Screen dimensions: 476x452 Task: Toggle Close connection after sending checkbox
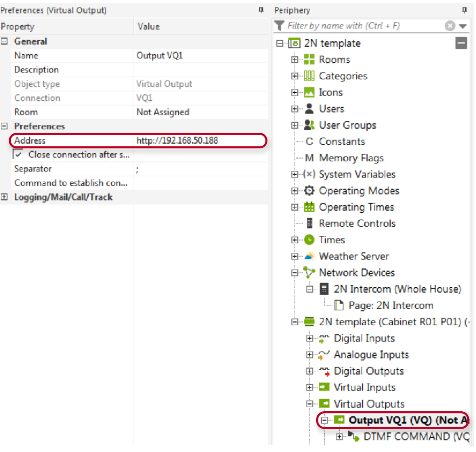(18, 155)
